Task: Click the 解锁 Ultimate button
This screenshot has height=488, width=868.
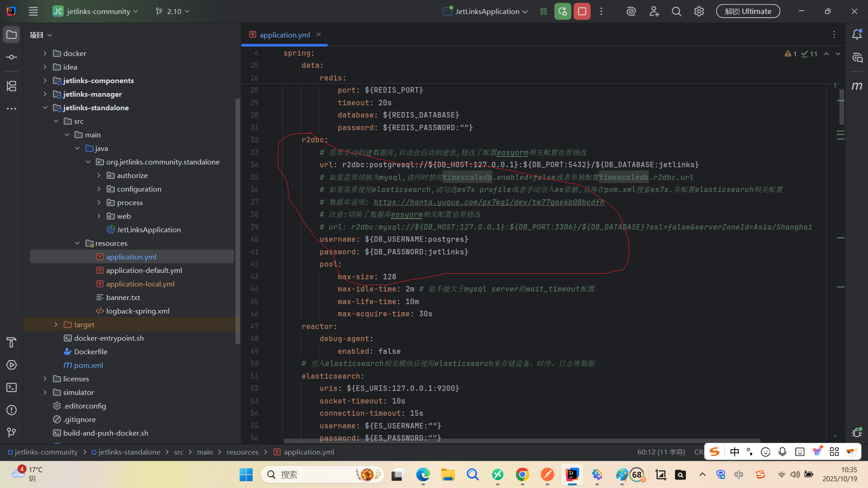Action: point(748,11)
